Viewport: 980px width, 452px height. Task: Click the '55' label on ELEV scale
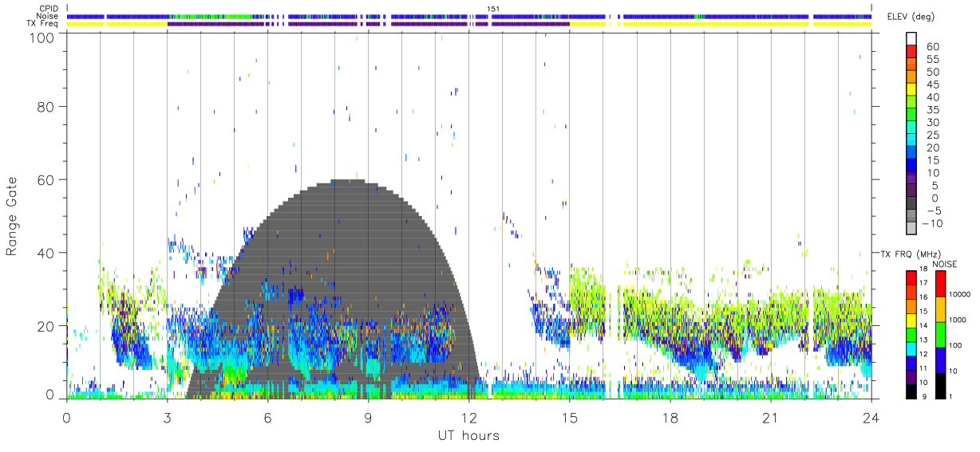(x=932, y=60)
